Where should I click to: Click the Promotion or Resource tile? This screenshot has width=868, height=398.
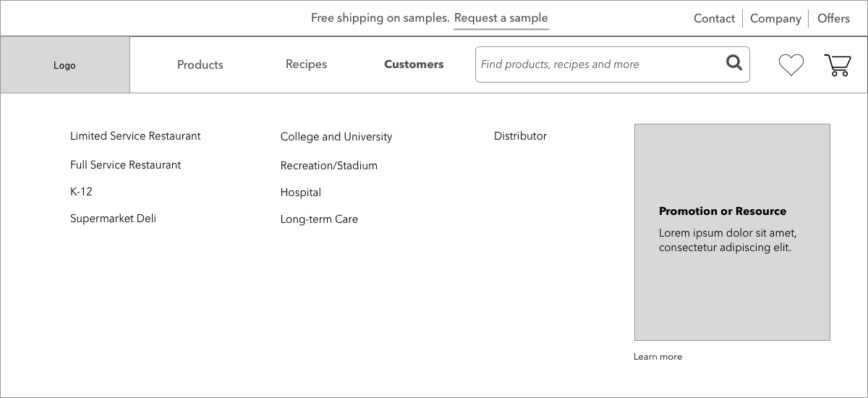[732, 232]
